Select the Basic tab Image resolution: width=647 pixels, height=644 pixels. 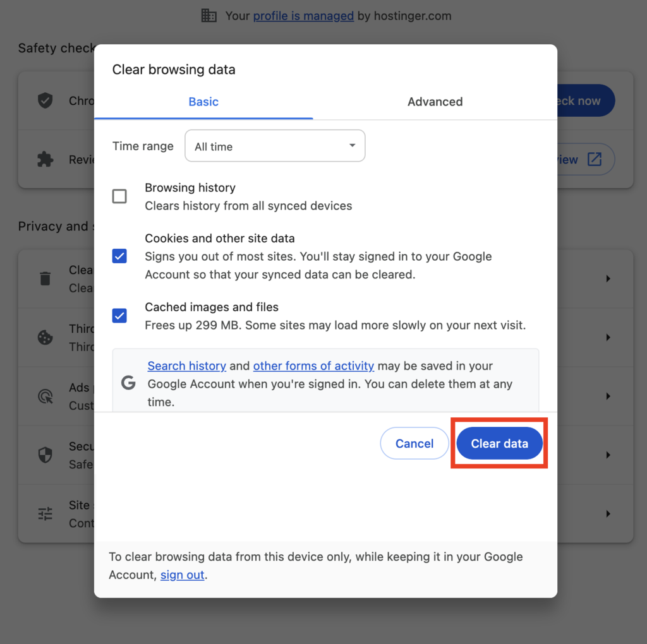click(203, 102)
